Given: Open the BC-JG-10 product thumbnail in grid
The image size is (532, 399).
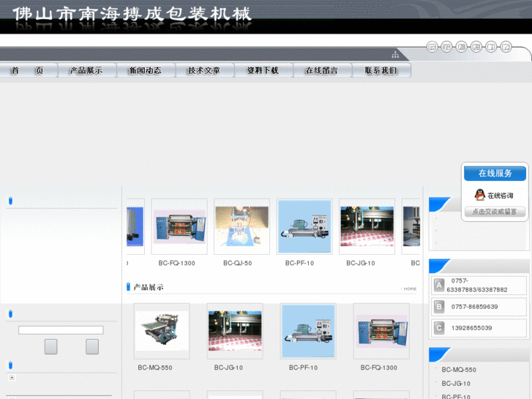Looking at the screenshot, I should point(235,331).
